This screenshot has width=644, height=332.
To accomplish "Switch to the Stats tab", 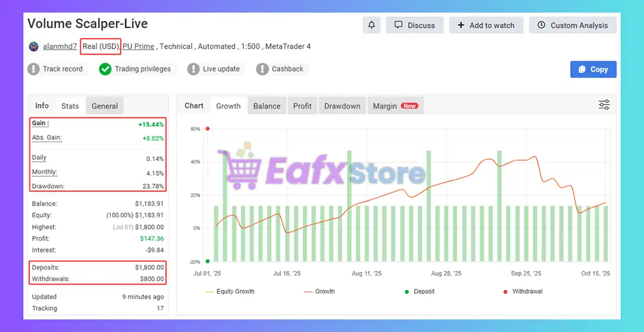I will click(x=70, y=106).
